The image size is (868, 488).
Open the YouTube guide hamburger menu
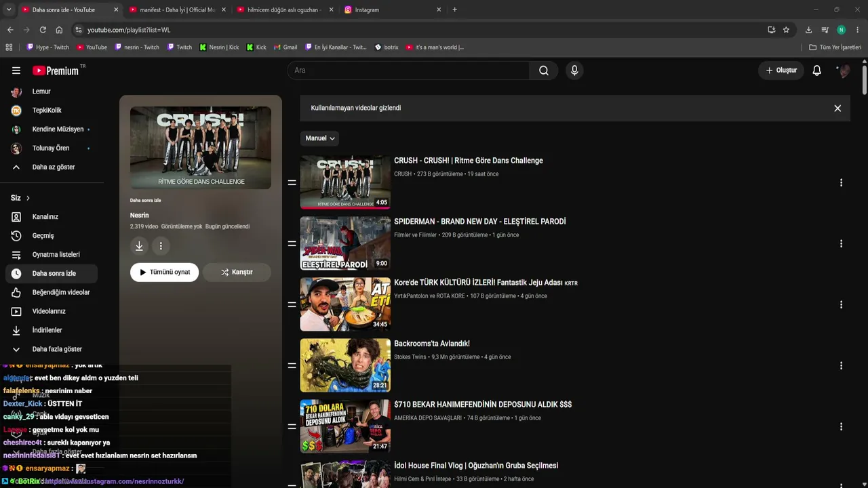tap(16, 70)
